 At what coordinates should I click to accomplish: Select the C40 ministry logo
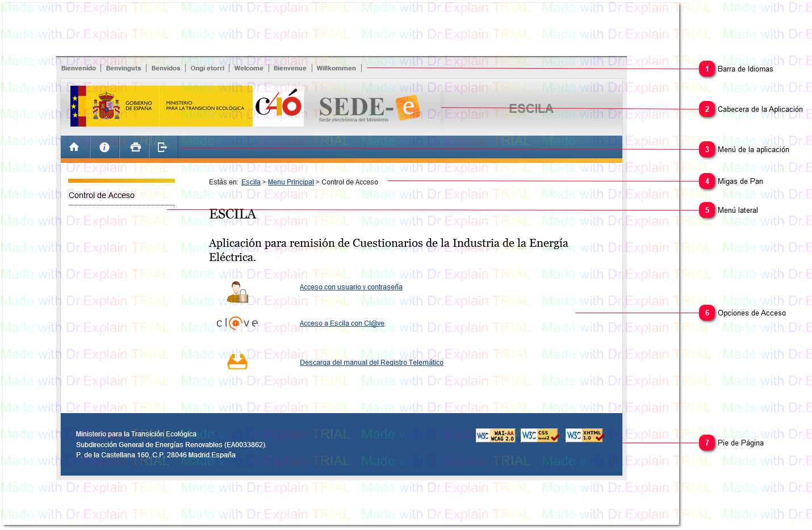coord(278,106)
